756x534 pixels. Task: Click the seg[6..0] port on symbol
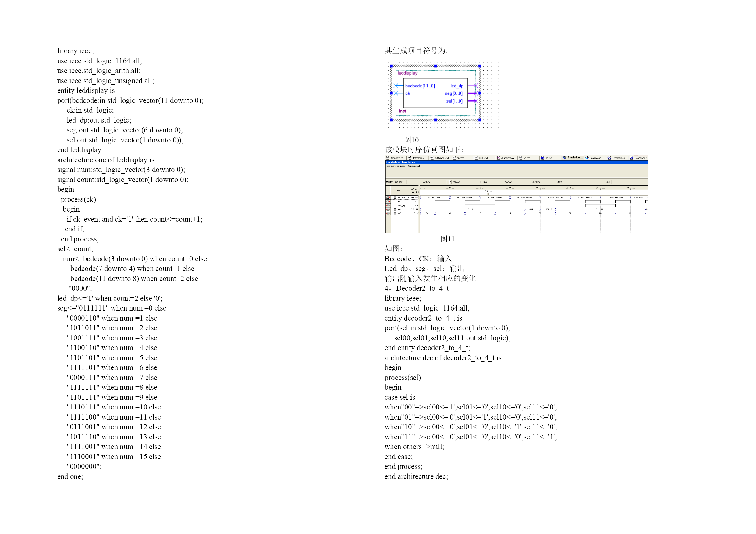point(453,93)
